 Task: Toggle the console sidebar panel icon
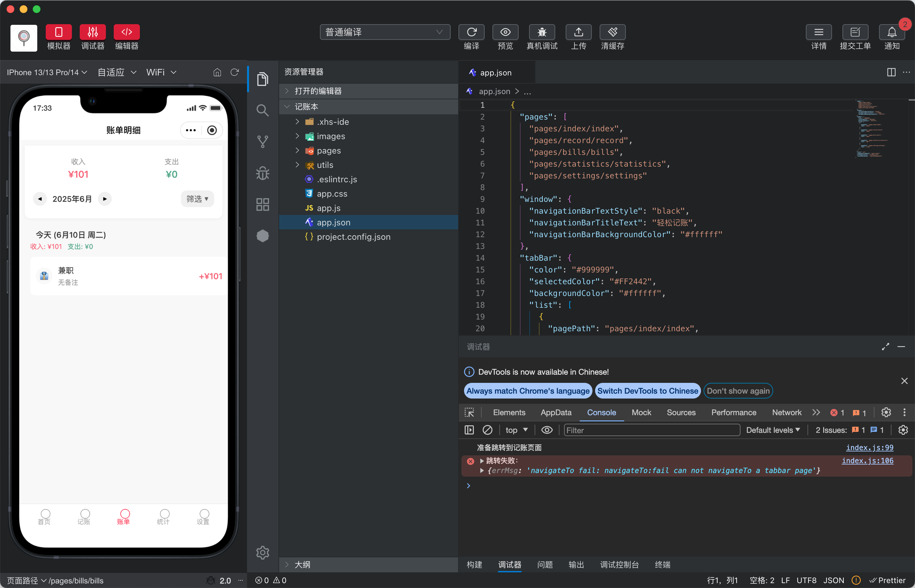(469, 430)
